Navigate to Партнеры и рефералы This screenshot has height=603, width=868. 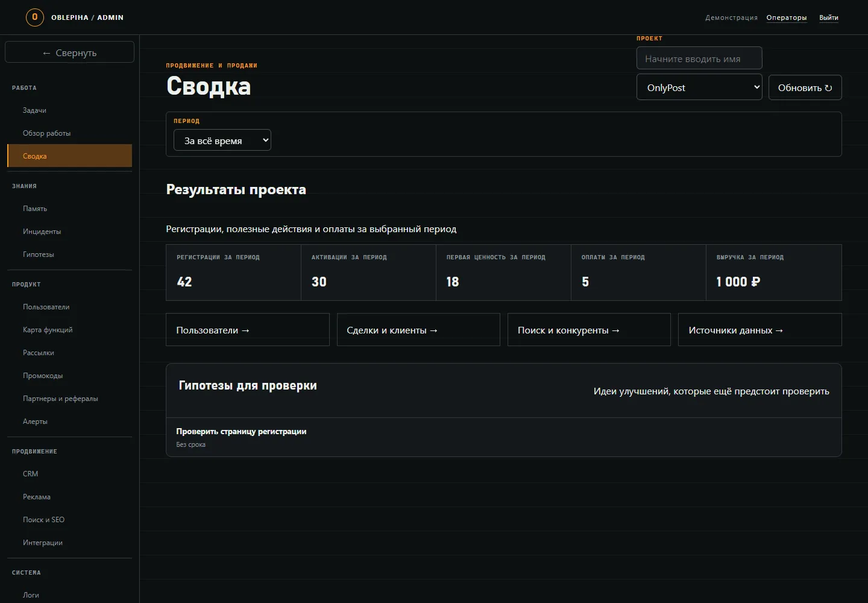pyautogui.click(x=69, y=399)
